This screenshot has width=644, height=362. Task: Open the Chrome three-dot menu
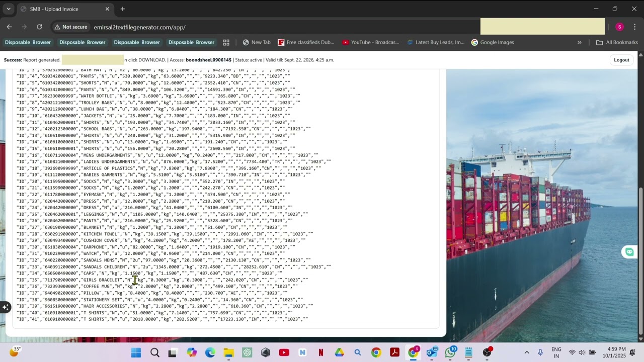coord(634,27)
